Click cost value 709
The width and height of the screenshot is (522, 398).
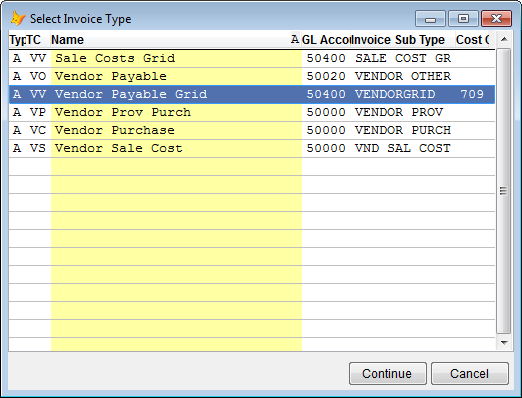click(x=472, y=94)
